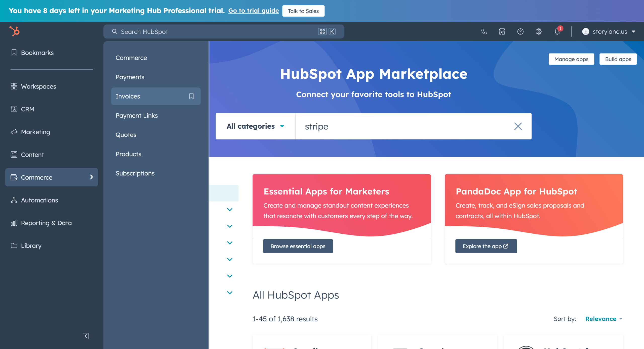
Task: Expand the Commerce menu arrow
Action: [91, 177]
